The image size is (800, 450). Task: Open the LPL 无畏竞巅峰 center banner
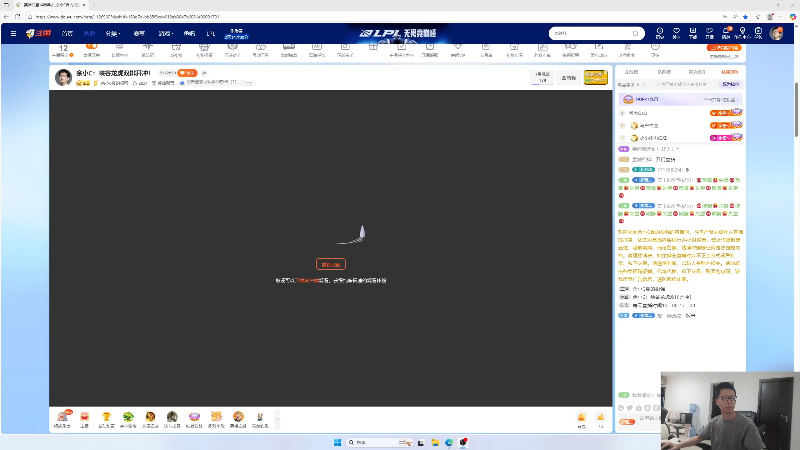point(397,33)
